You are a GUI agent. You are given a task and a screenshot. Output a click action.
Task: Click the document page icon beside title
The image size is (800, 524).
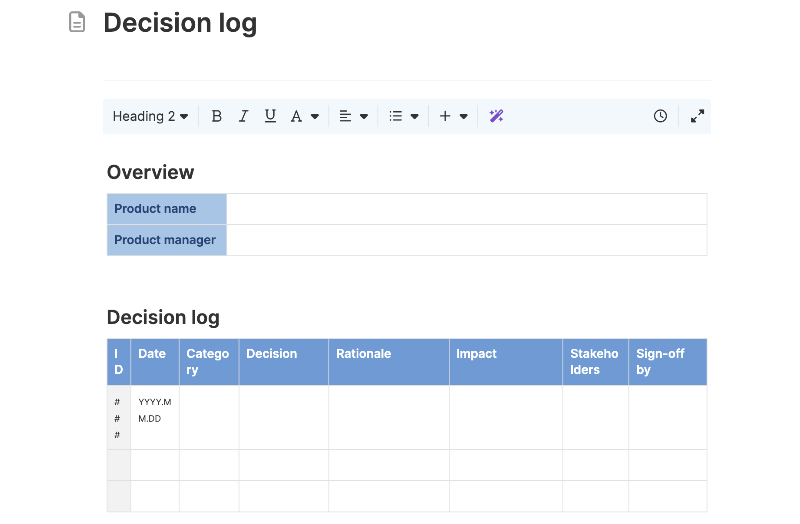(x=77, y=22)
